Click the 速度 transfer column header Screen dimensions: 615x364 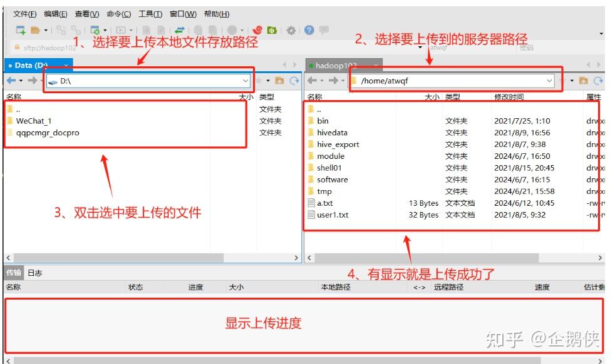(x=542, y=287)
